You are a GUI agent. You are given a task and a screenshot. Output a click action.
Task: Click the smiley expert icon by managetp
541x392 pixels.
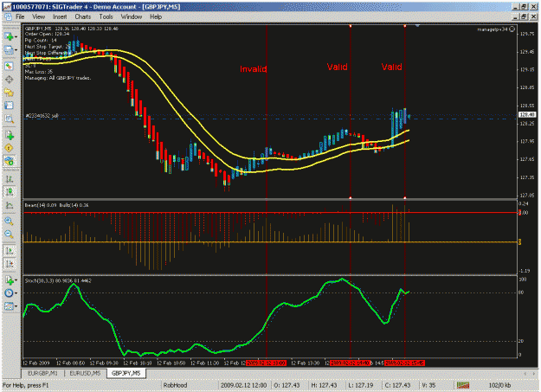(512, 29)
